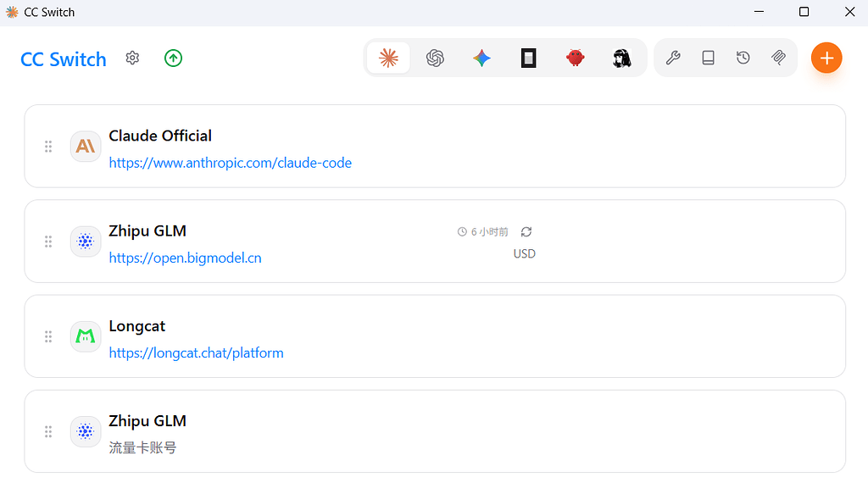Click the paperclip icon in toolbar

[778, 58]
